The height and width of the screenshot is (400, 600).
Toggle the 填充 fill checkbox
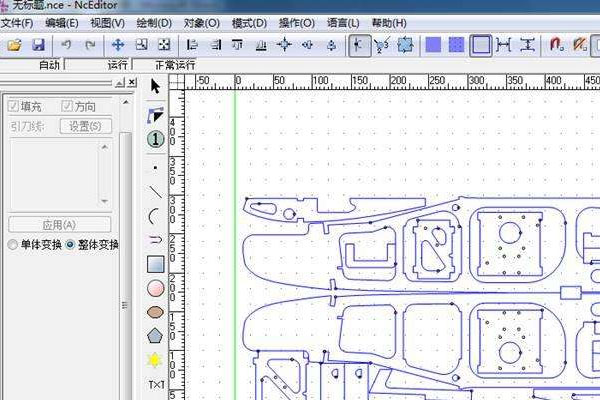tap(14, 106)
